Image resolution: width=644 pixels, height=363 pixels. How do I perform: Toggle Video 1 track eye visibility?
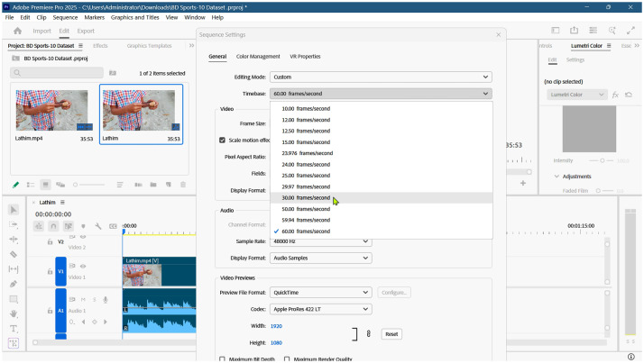[83, 267]
